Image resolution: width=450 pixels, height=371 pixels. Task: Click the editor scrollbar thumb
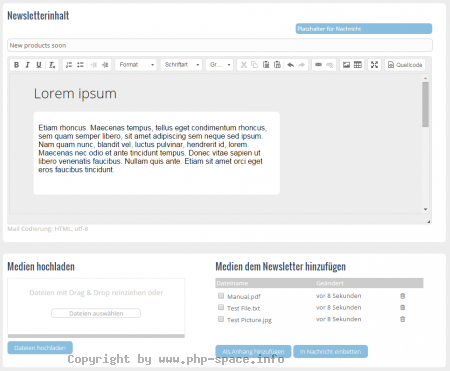(x=425, y=104)
